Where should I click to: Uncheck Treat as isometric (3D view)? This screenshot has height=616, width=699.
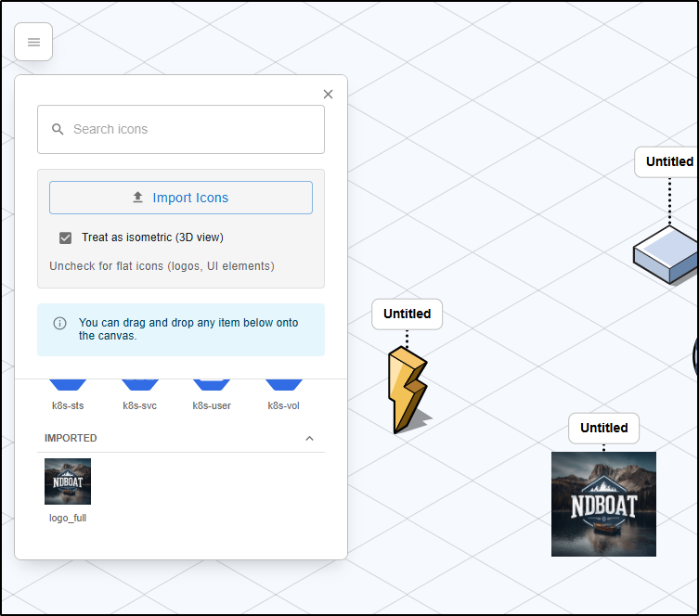click(66, 237)
